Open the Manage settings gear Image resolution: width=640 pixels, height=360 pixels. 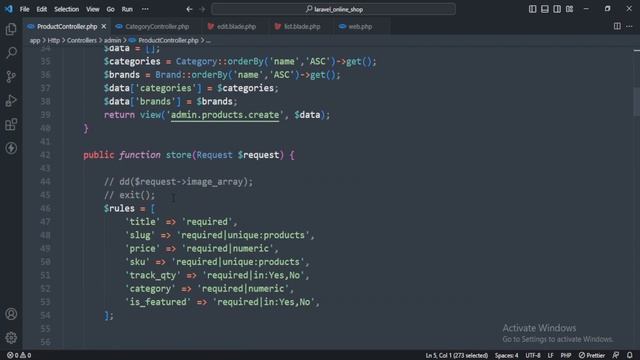point(11,338)
